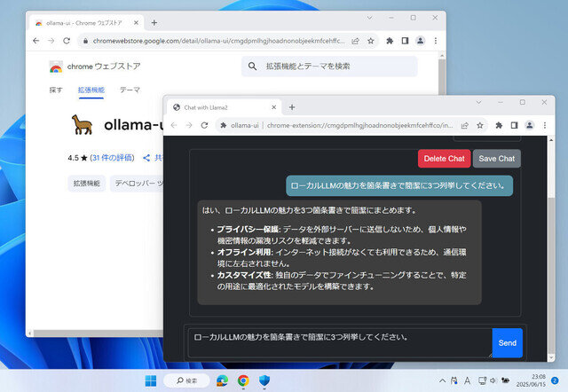The width and height of the screenshot is (568, 392).
Task: Click the Save Chat button
Action: (x=497, y=159)
